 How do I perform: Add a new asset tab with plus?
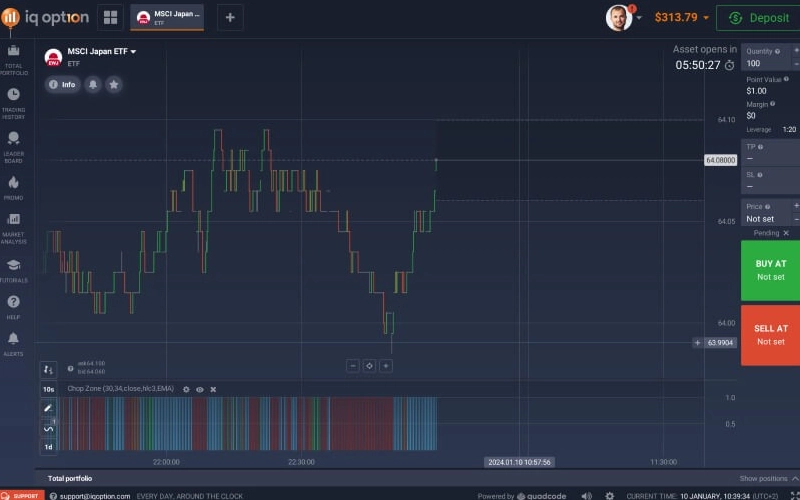pos(230,17)
